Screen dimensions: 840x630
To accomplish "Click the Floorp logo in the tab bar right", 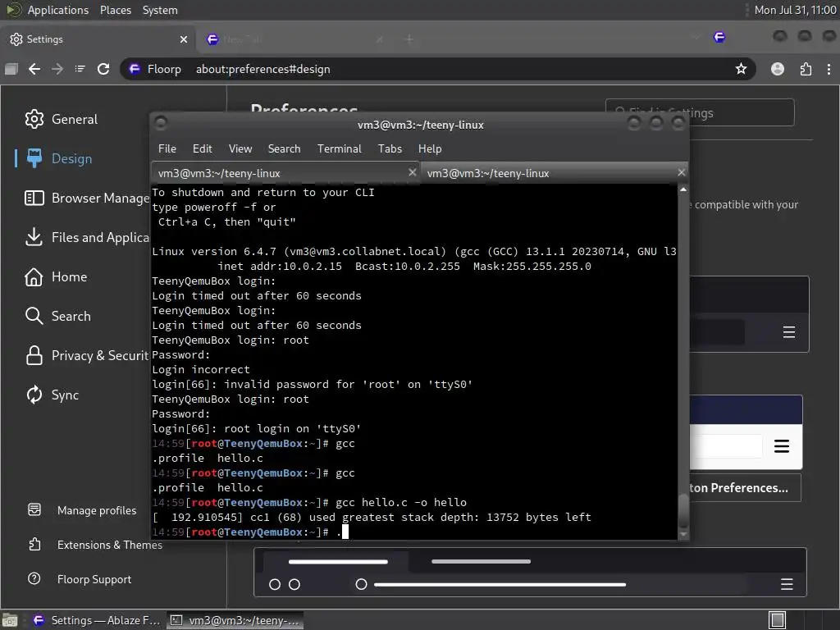I will [719, 37].
